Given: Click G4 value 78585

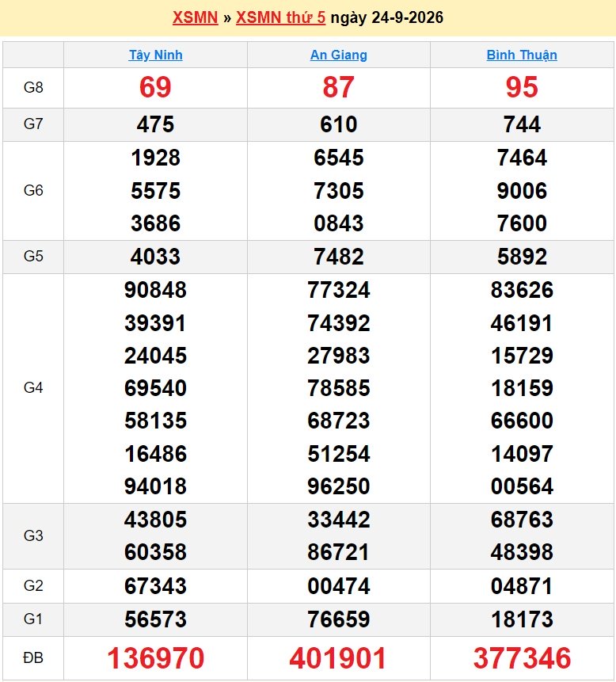Looking at the screenshot, I should point(339,388).
